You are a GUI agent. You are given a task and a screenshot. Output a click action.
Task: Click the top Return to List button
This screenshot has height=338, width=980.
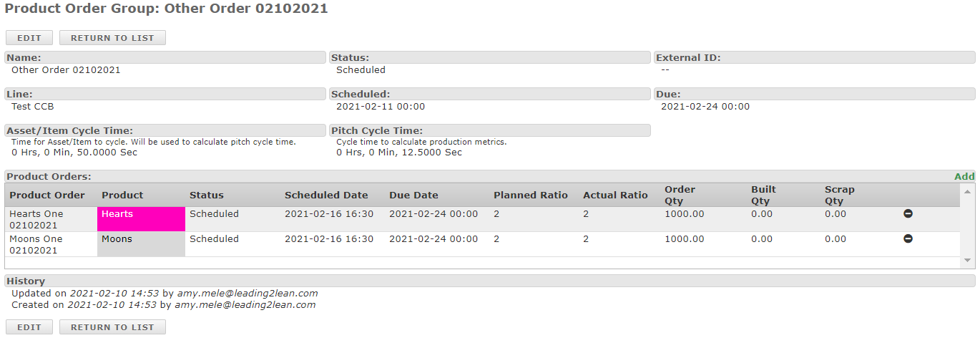(112, 38)
